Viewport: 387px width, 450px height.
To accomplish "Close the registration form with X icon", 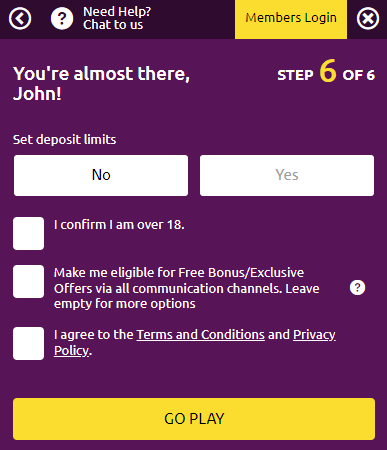I will (x=368, y=18).
